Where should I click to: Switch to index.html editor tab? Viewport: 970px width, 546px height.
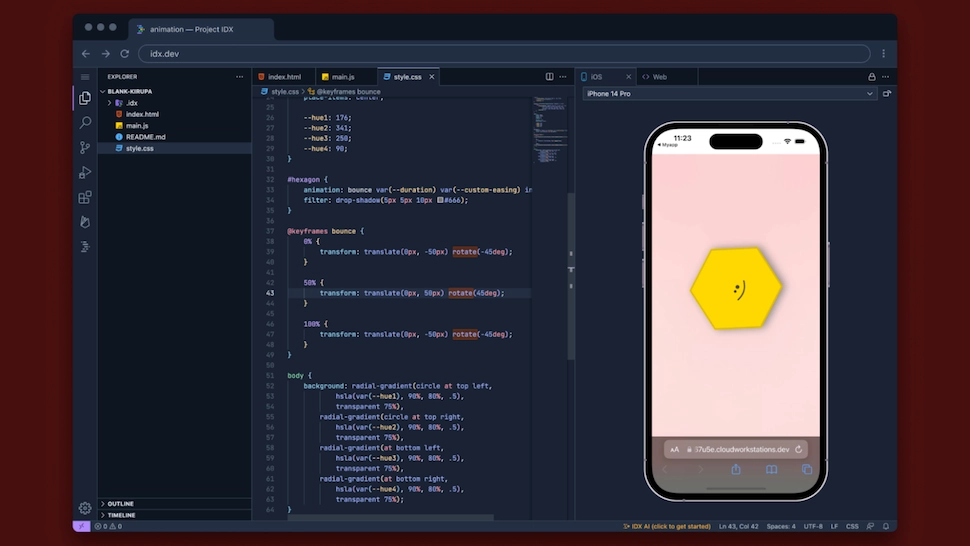tap(284, 77)
